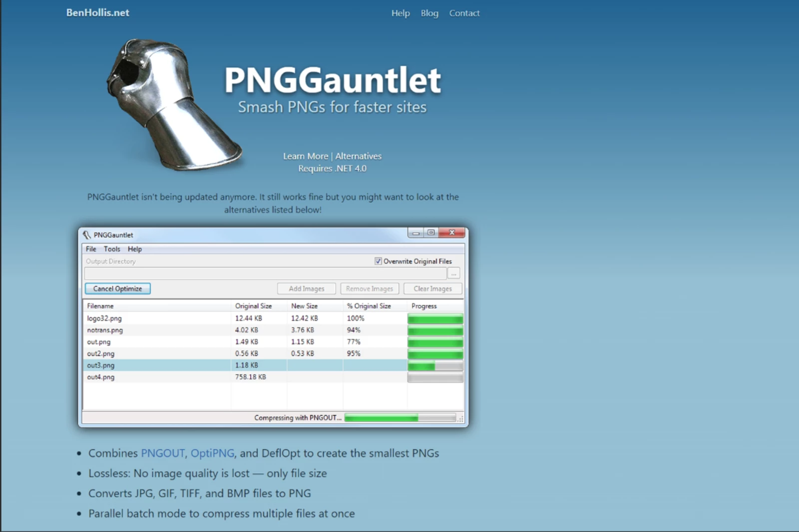This screenshot has width=799, height=532.
Task: Open the File menu
Action: [x=91, y=249]
